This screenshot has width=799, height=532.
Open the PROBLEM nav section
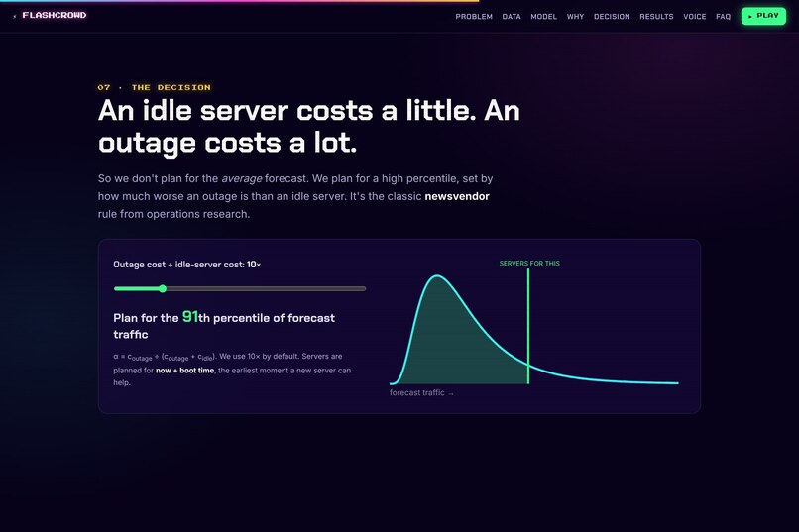coord(474,16)
